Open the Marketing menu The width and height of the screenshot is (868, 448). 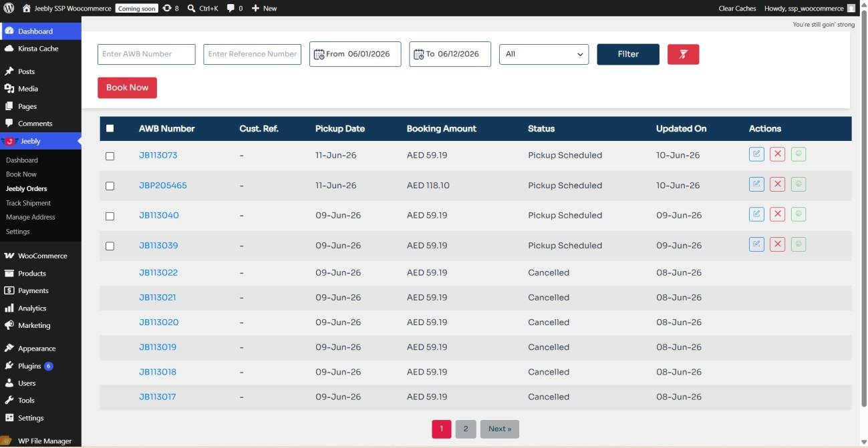click(x=41, y=325)
